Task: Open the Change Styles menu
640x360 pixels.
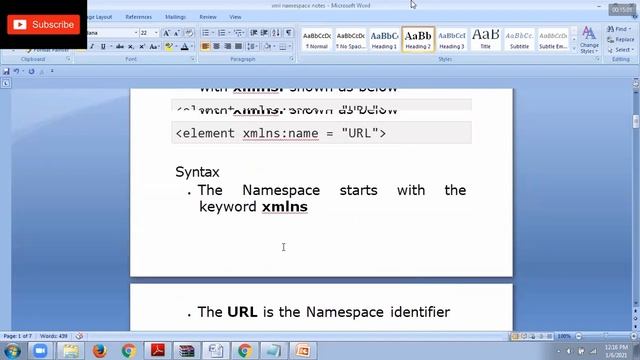Action: coord(589,40)
